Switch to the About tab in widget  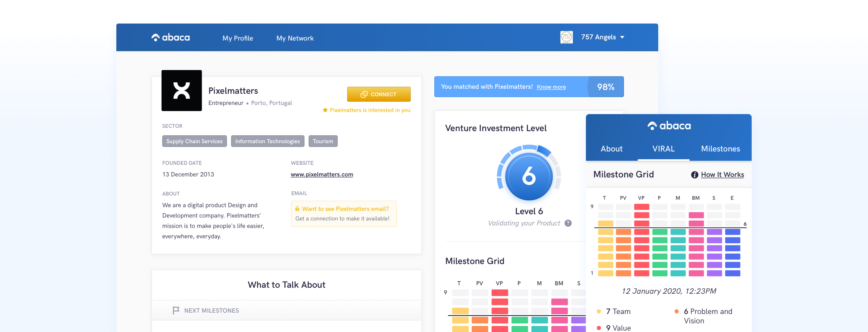pos(611,149)
